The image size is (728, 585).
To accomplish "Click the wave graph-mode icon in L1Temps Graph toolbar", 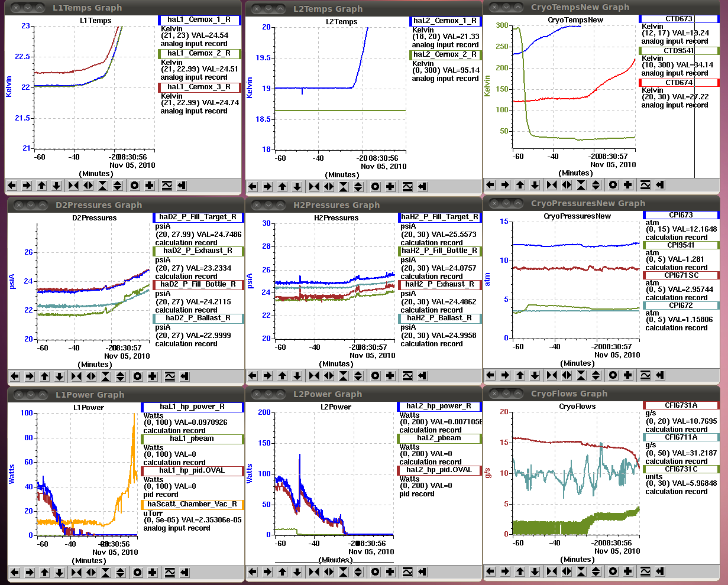I will click(167, 186).
